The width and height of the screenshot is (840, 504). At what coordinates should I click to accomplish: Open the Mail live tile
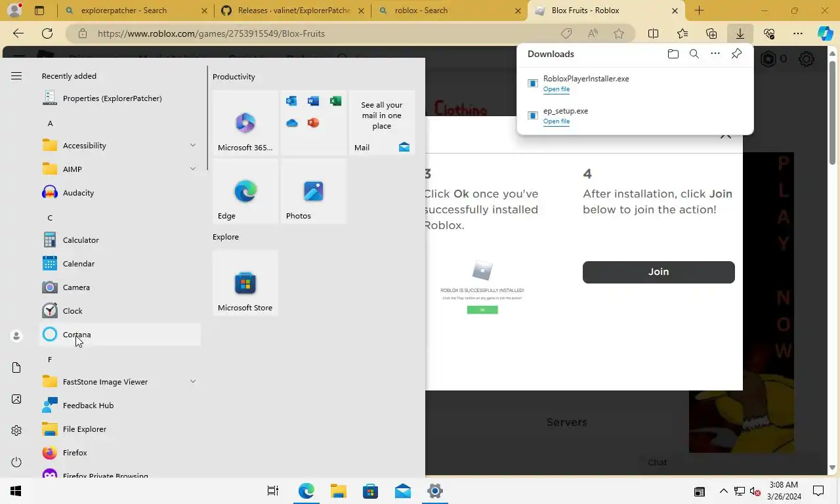coord(382,123)
